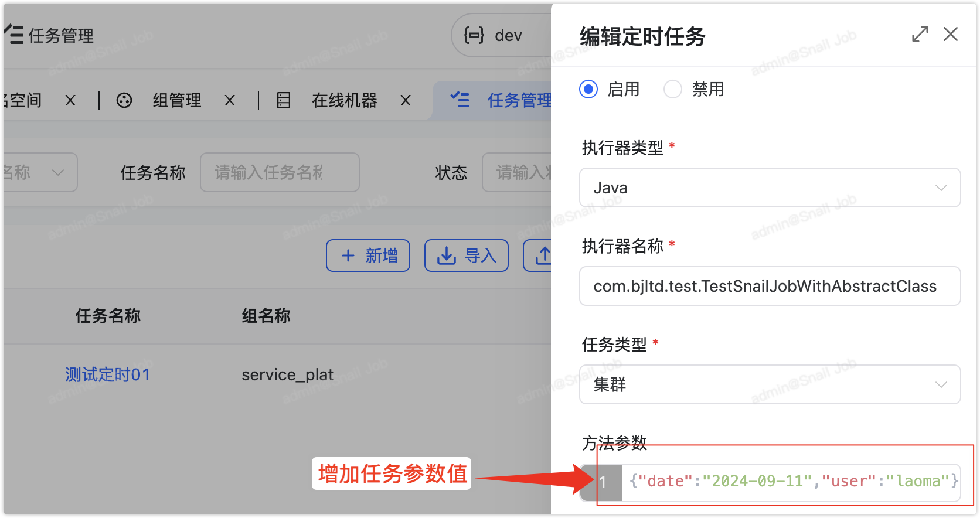The width and height of the screenshot is (980, 518).
Task: Click the task management checklist tab icon
Action: coord(460,100)
